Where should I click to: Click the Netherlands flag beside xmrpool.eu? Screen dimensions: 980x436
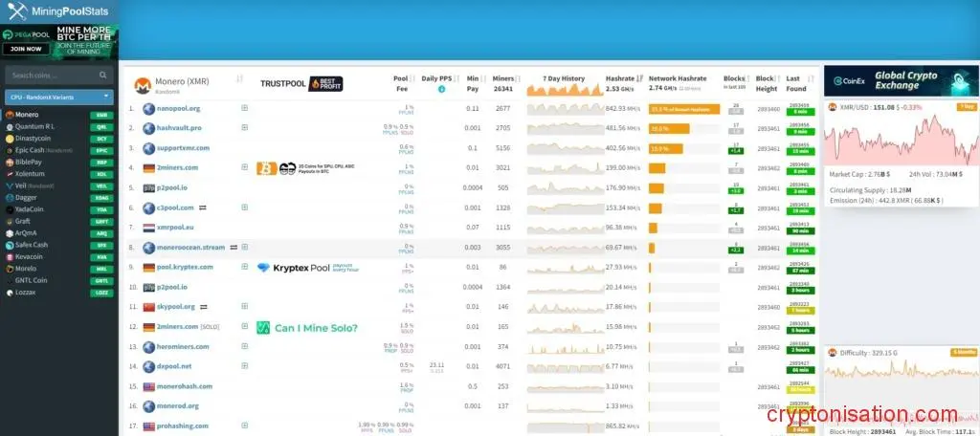pyautogui.click(x=148, y=228)
